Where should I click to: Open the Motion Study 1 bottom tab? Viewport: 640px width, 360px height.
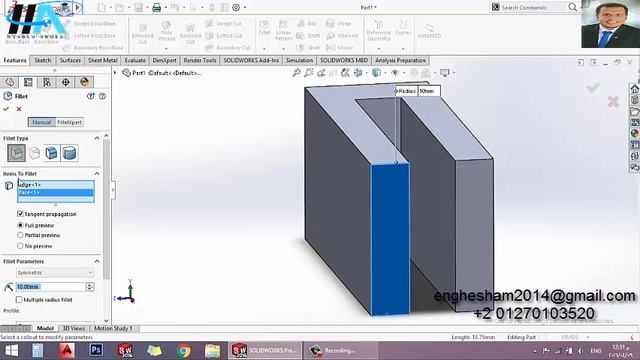[113, 328]
